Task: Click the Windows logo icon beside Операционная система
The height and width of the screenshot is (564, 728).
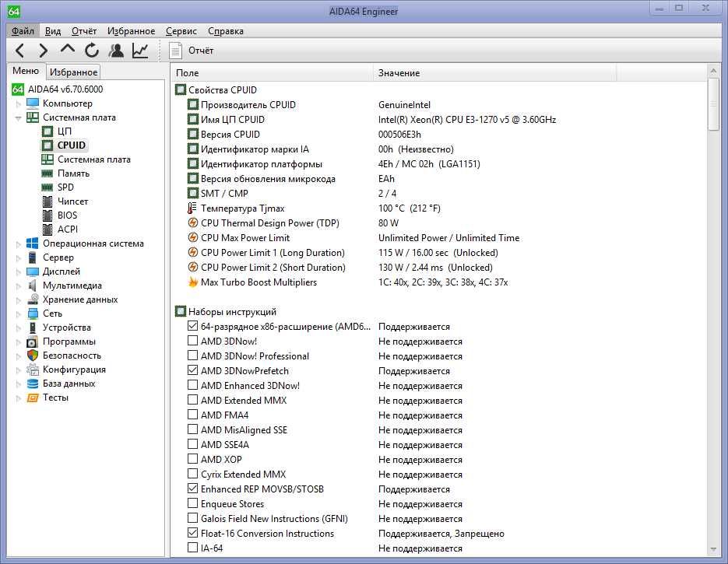Action: click(x=33, y=243)
